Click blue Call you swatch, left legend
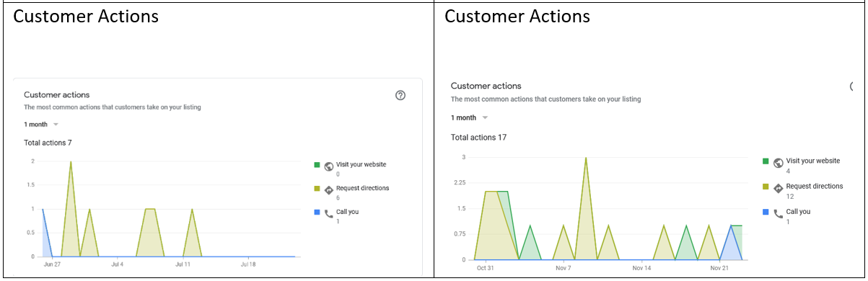 [316, 213]
